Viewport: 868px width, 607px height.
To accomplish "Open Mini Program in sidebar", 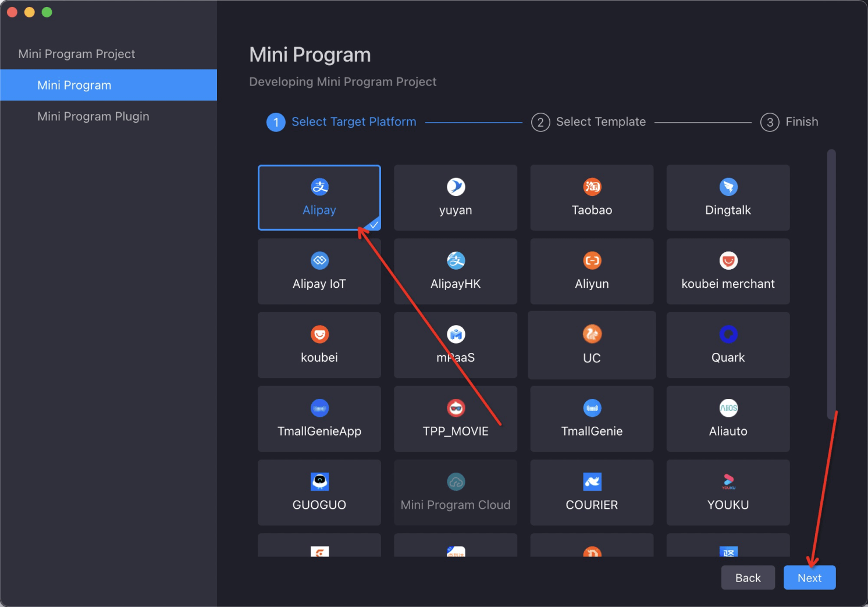I will click(108, 85).
